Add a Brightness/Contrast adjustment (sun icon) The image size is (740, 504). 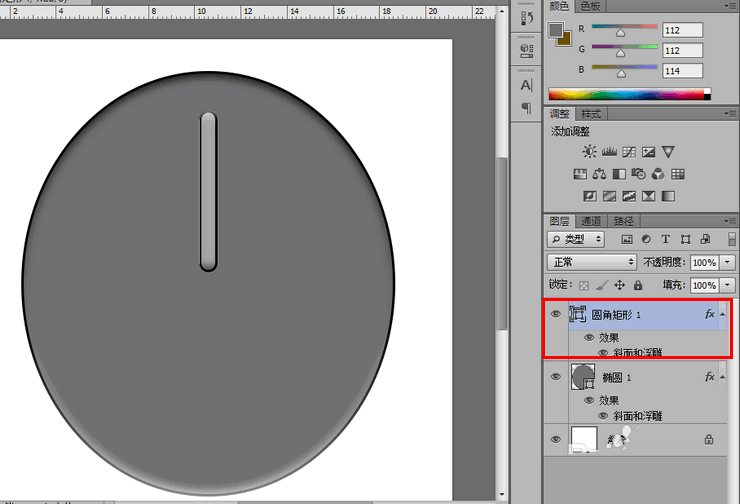coord(589,152)
